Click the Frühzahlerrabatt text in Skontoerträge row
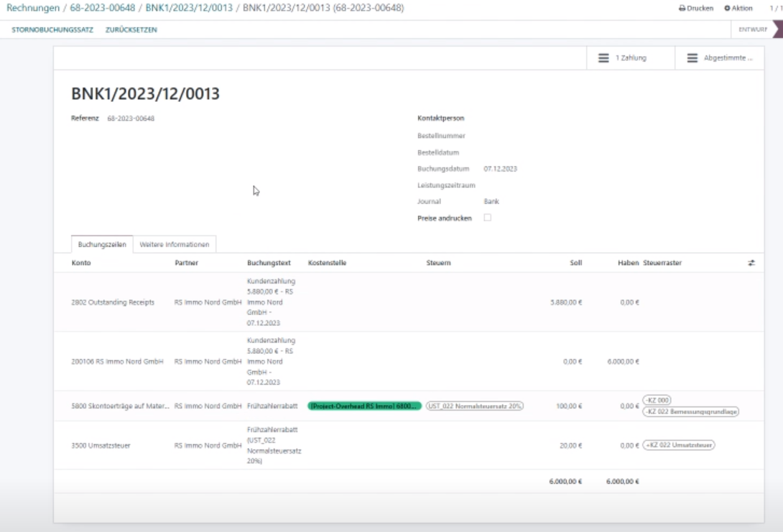The height and width of the screenshot is (532, 783). pyautogui.click(x=272, y=406)
